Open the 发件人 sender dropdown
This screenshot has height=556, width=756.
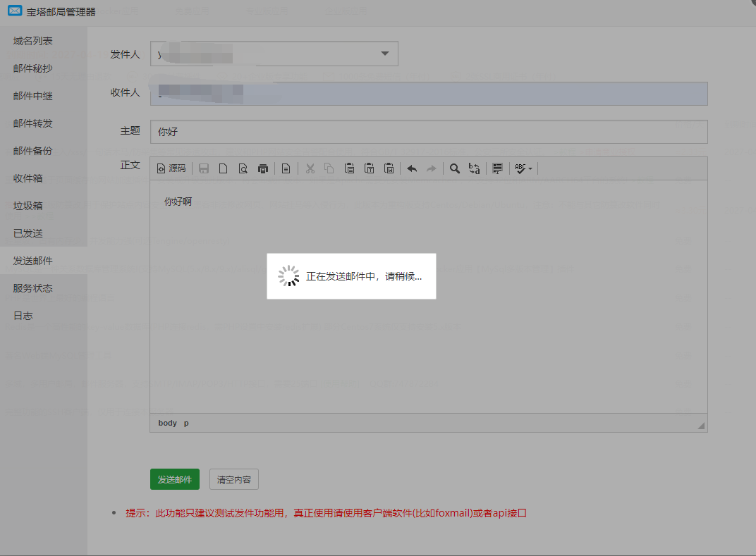(274, 54)
